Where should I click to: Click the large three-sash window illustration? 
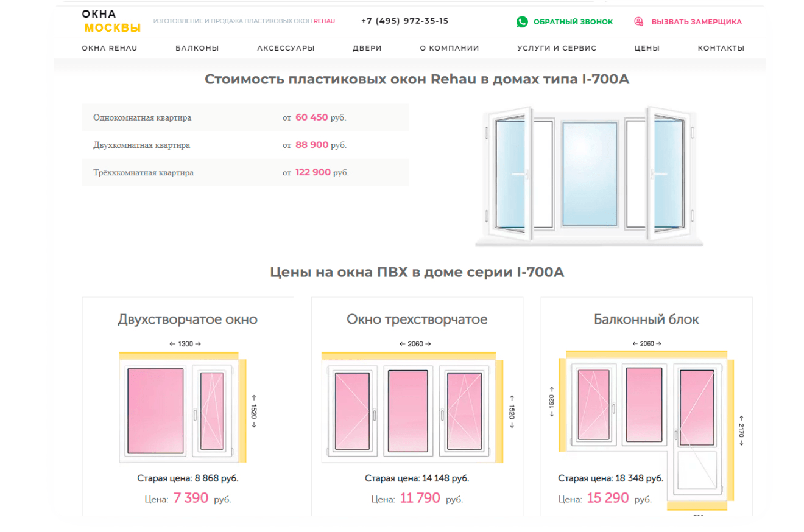589,176
